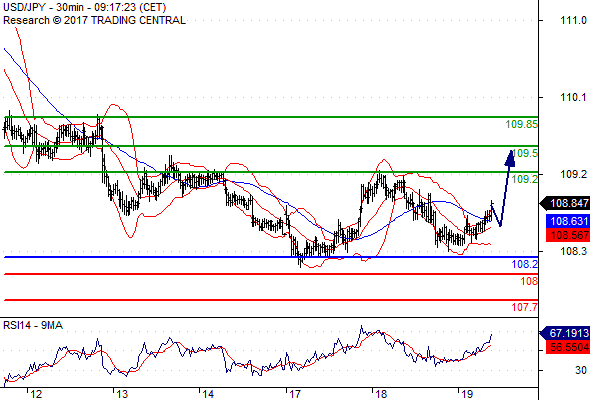Click the 30 RSI axis label
Viewport: 590px width, 400px height.
pos(580,370)
